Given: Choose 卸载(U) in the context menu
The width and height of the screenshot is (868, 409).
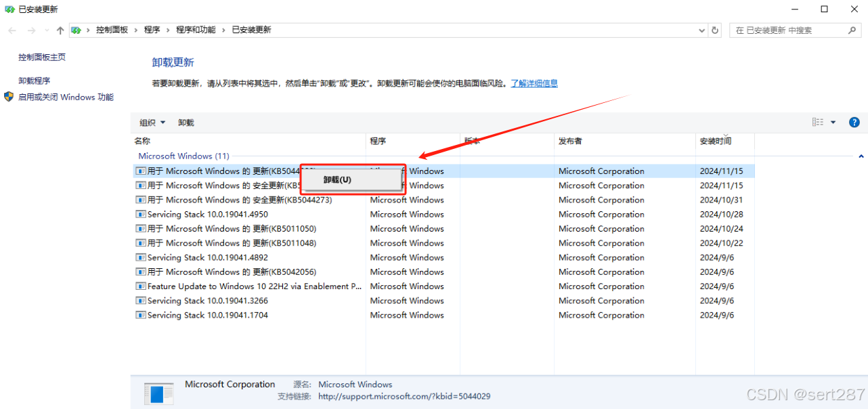Looking at the screenshot, I should point(351,179).
